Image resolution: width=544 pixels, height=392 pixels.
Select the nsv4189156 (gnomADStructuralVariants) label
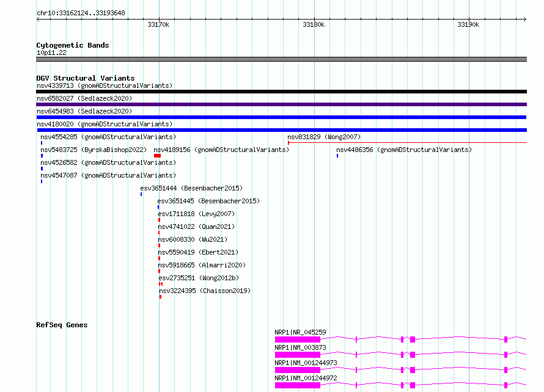(221, 150)
